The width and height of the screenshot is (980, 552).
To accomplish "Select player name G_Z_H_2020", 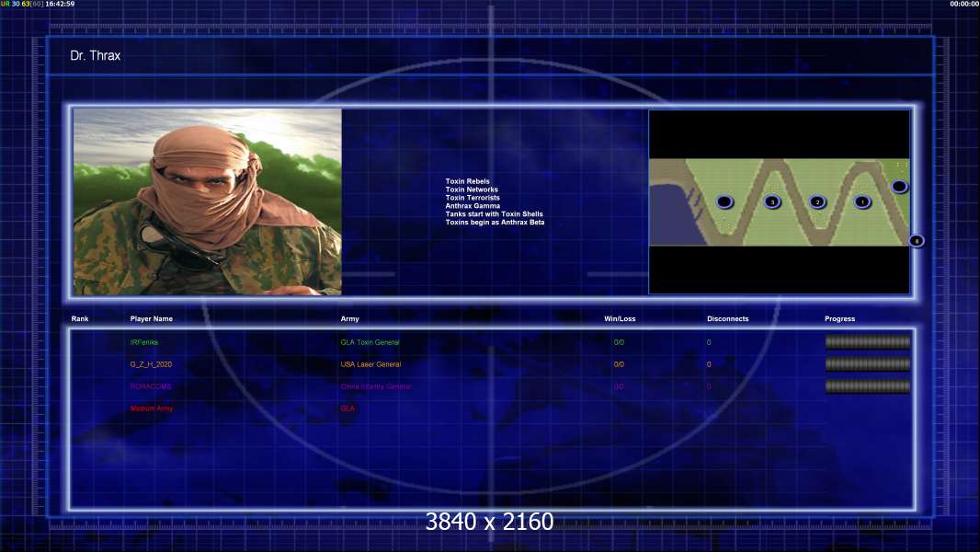I will tap(152, 364).
